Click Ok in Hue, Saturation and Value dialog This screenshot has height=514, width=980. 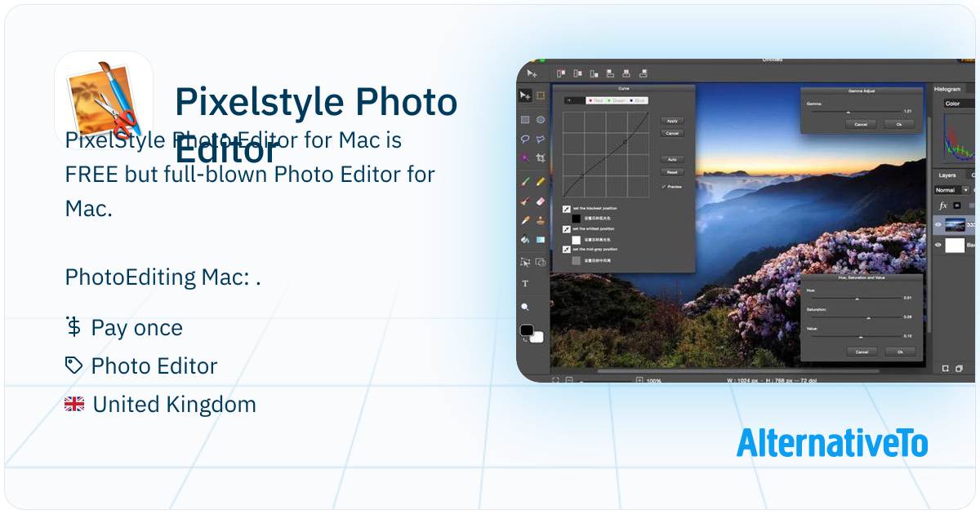(900, 352)
